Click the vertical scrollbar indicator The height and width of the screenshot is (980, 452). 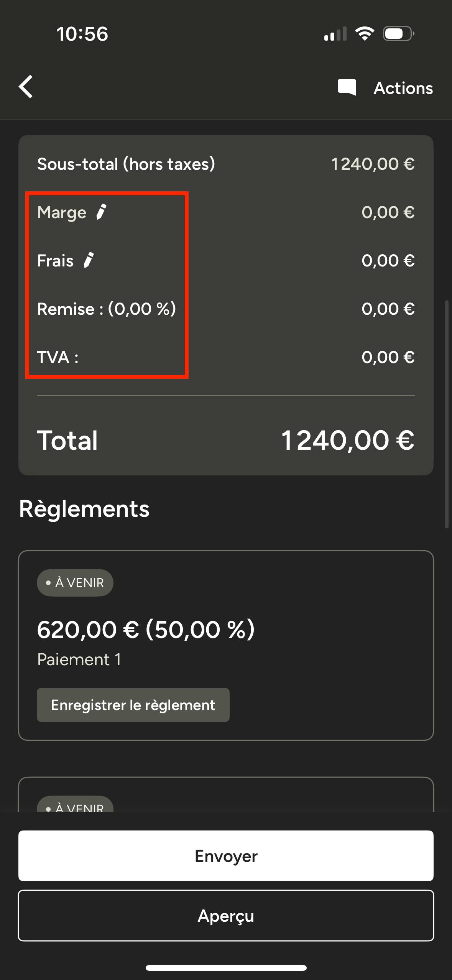pyautogui.click(x=447, y=414)
